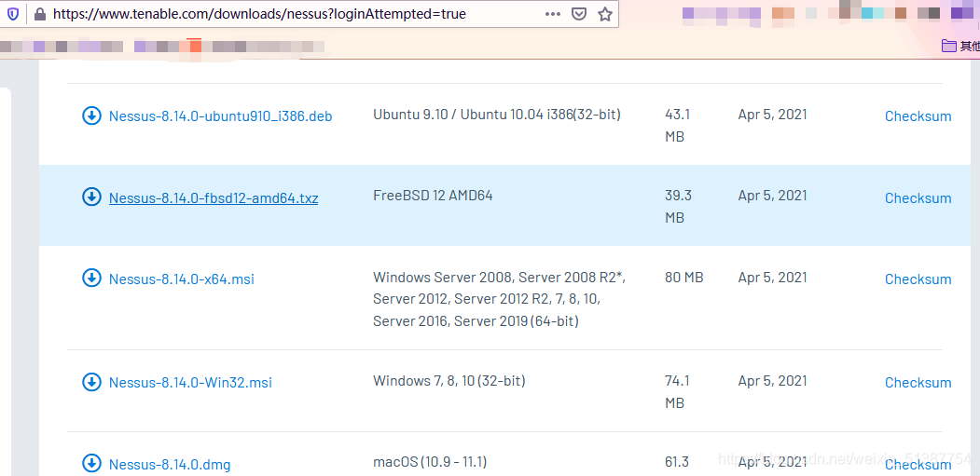Click the 'Apr 5, 2021' date in Win32.msi row
Image resolution: width=980 pixels, height=476 pixels.
[772, 380]
